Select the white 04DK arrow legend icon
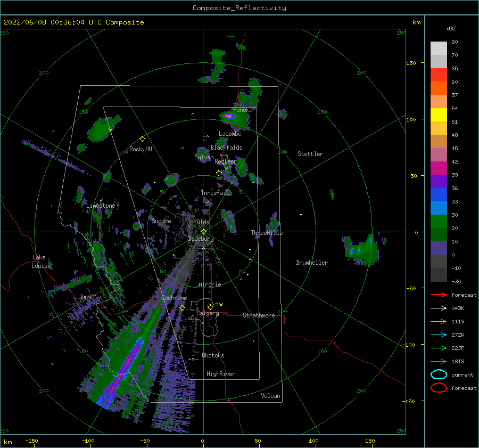The width and height of the screenshot is (479, 448). [439, 308]
